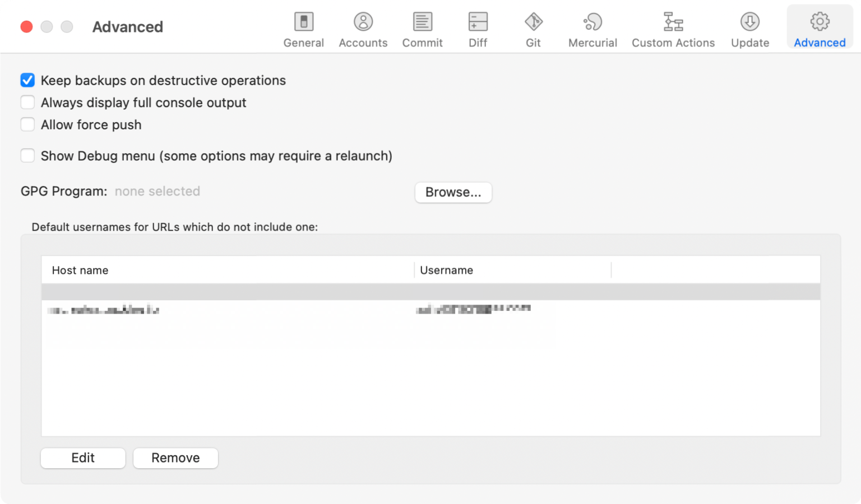Viewport: 861px width, 504px height.
Task: Click the Host name column header
Action: (80, 270)
